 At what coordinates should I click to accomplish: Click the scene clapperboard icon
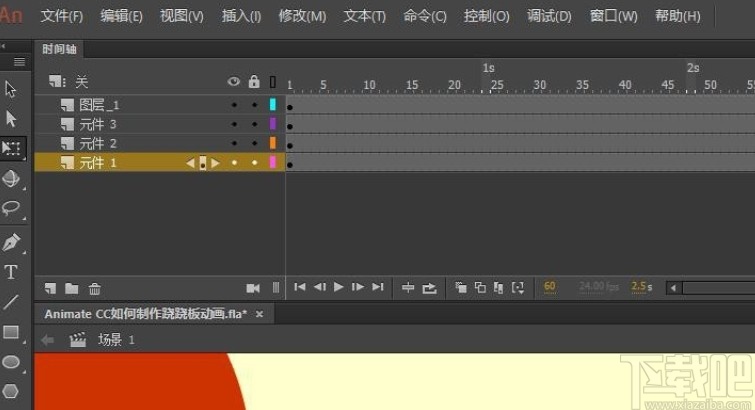[78, 340]
